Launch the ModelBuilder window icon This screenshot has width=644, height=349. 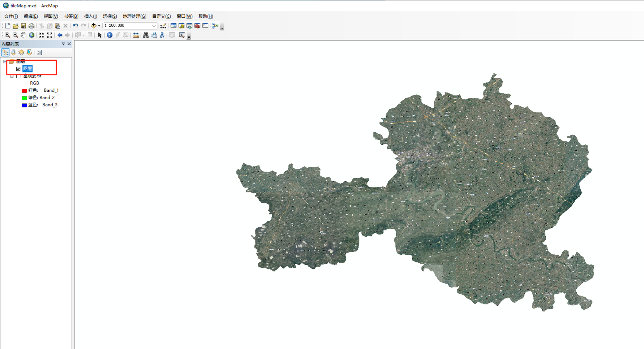click(215, 26)
